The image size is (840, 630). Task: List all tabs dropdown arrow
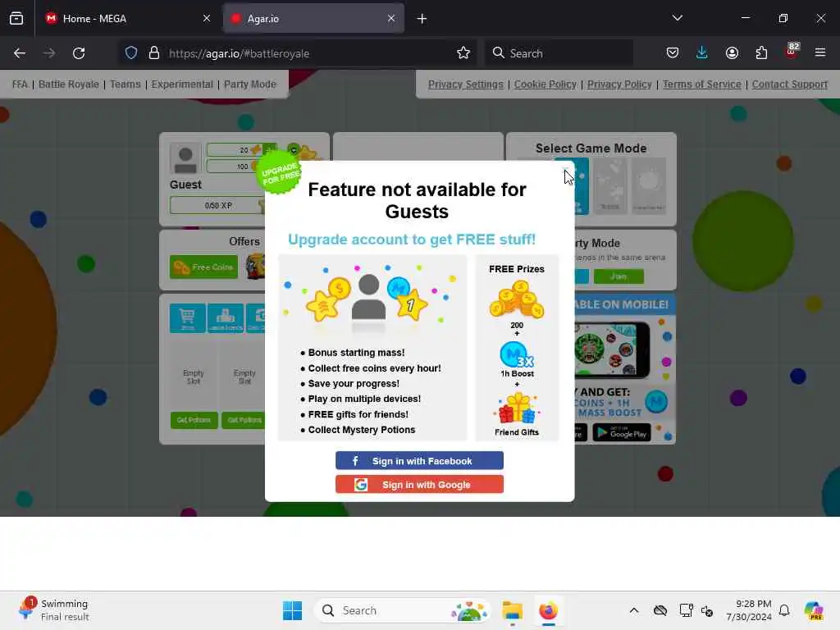pos(677,18)
